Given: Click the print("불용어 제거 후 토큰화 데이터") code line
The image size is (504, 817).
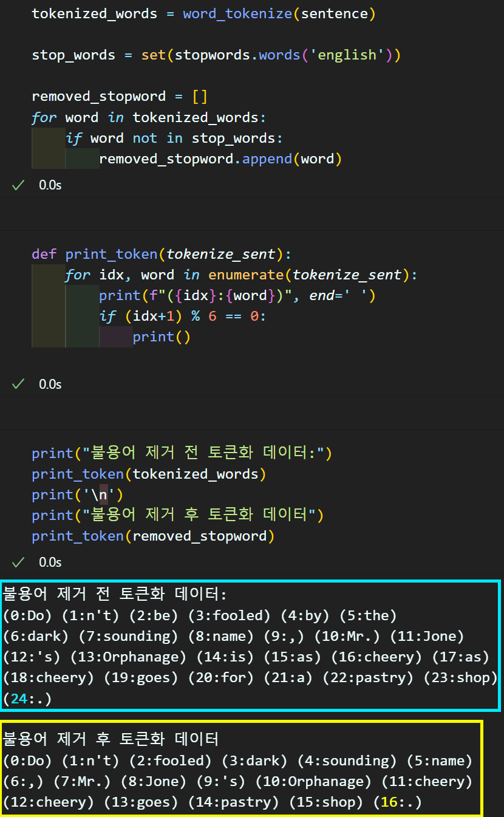Looking at the screenshot, I should click(x=178, y=515).
